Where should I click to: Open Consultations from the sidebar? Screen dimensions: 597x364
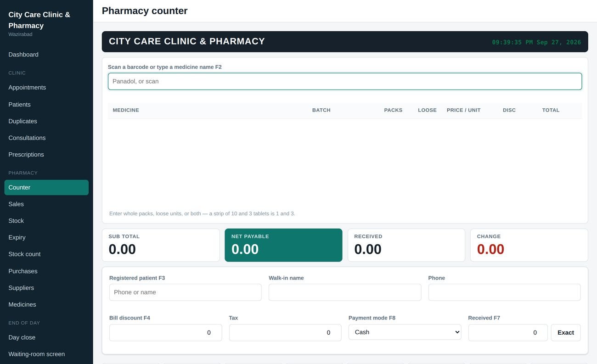coord(46,138)
